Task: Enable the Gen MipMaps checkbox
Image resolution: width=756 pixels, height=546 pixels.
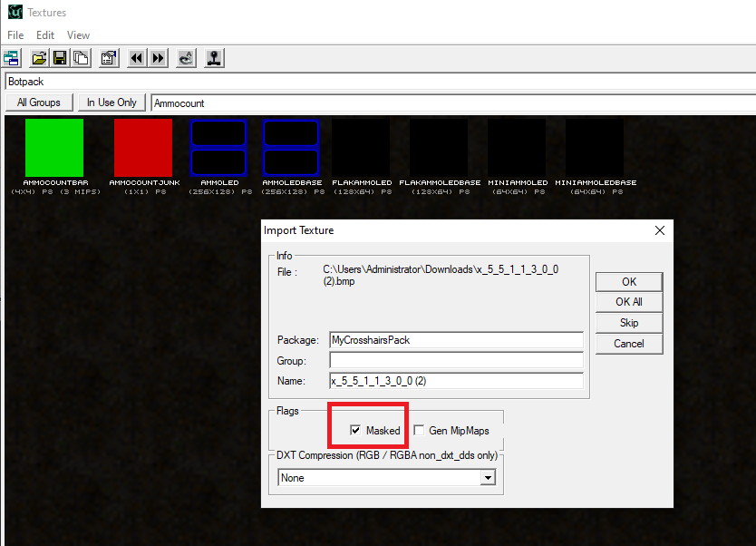Action: (420, 431)
